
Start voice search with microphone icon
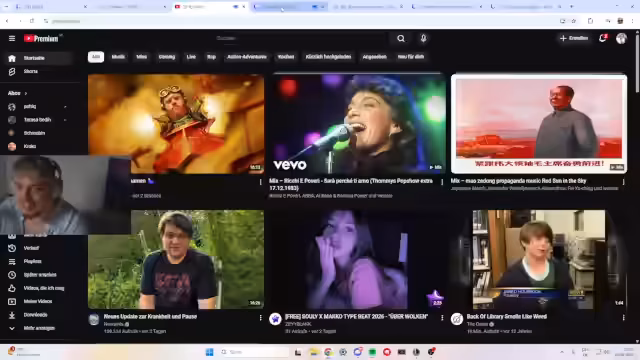pos(423,38)
